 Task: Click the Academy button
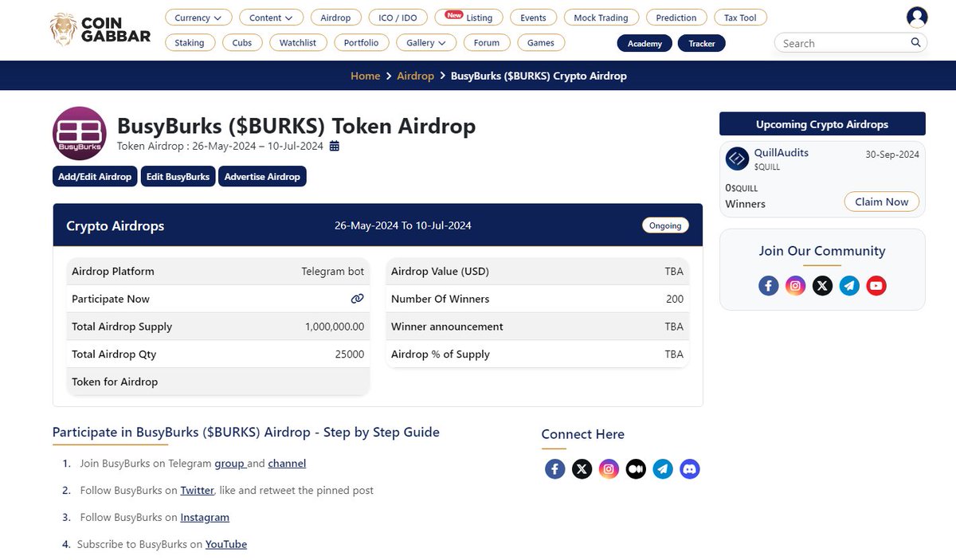click(x=645, y=43)
